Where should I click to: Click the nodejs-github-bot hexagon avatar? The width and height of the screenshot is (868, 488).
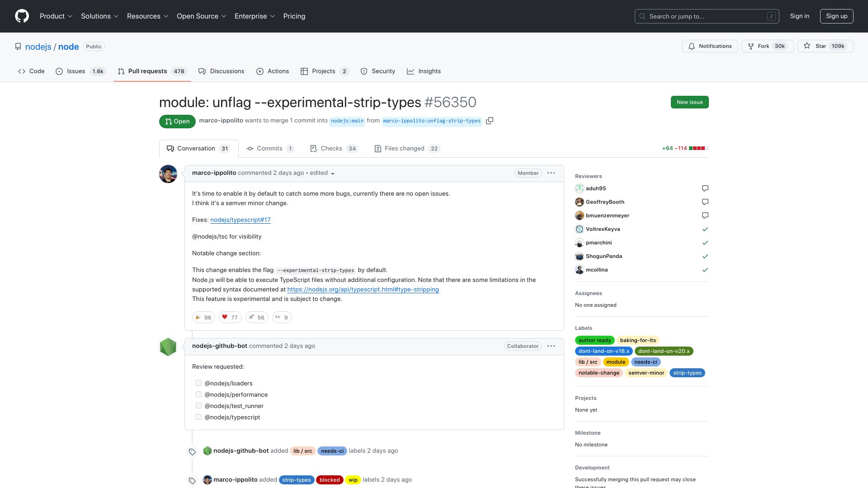coord(168,347)
